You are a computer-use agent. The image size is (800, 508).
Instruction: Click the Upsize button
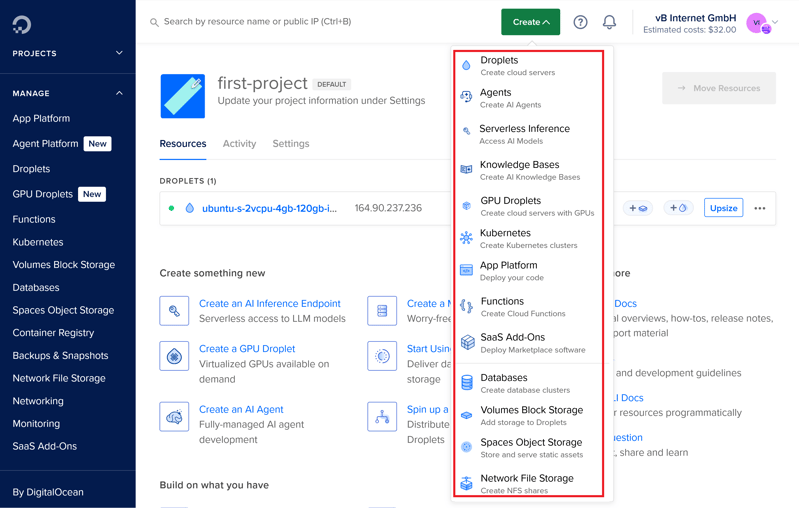[723, 208]
